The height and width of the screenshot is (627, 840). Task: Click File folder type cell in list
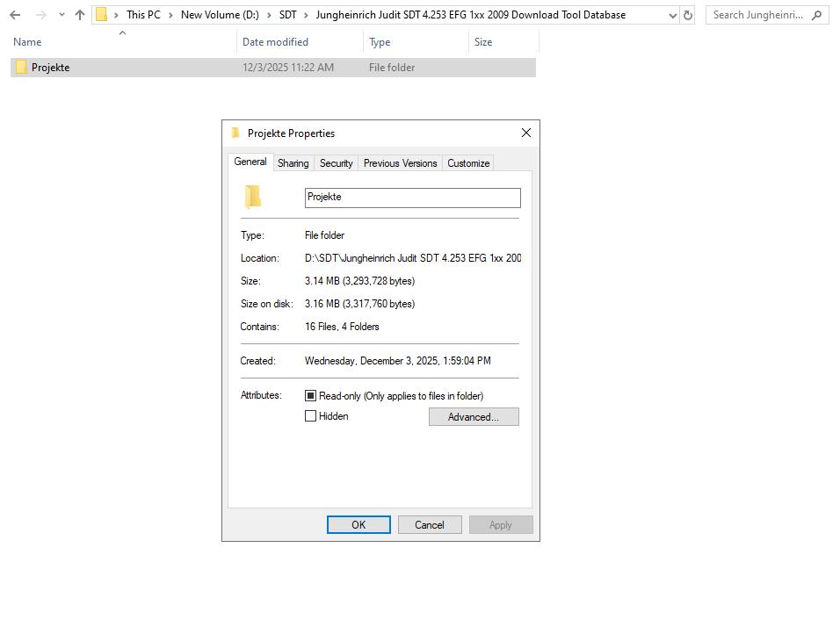click(392, 68)
